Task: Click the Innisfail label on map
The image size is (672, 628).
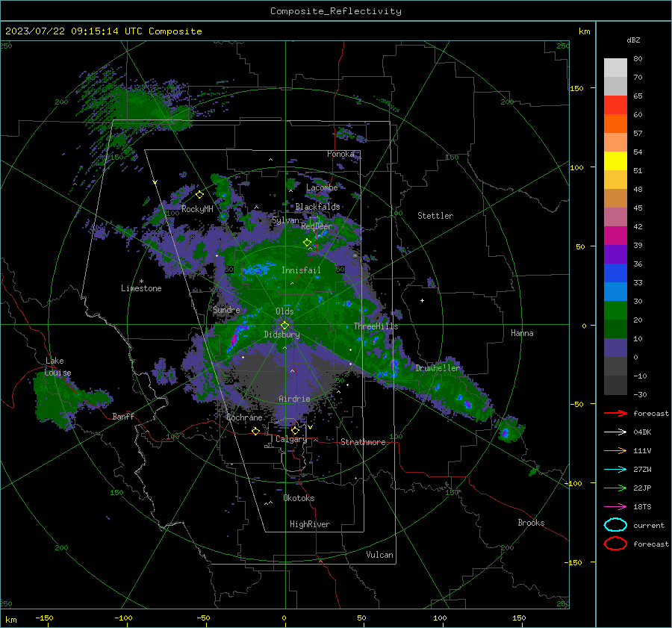Action: [301, 270]
